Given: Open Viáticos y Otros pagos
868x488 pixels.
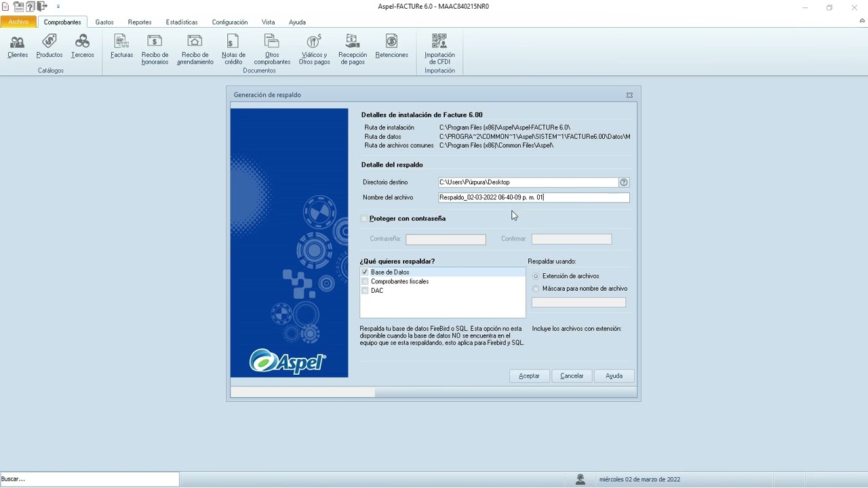Looking at the screenshot, I should pos(314,49).
